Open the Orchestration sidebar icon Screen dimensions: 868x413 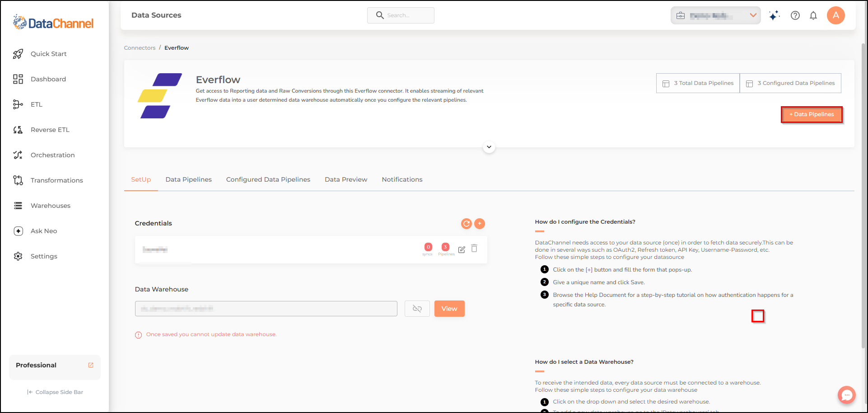[x=18, y=155]
